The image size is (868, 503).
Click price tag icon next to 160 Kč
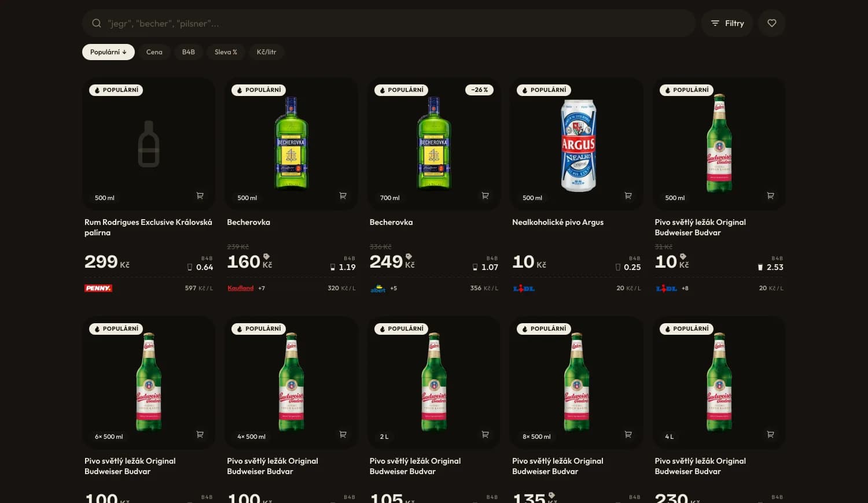pos(266,256)
